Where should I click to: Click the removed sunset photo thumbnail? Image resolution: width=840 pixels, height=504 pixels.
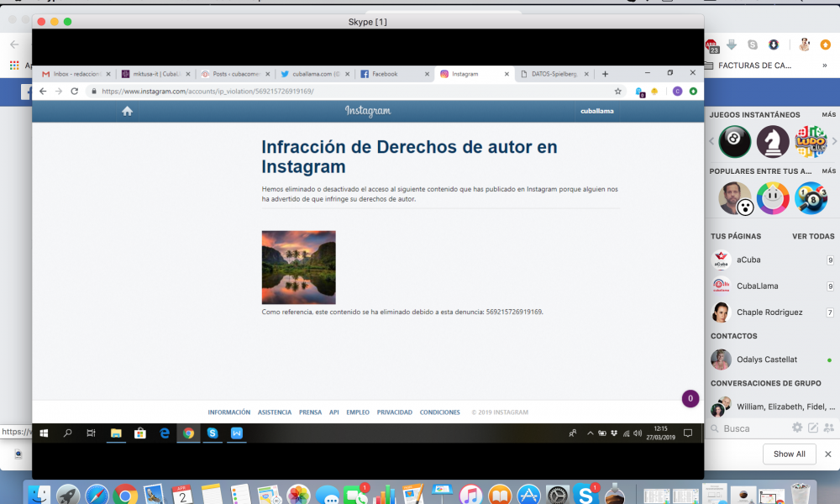[298, 267]
